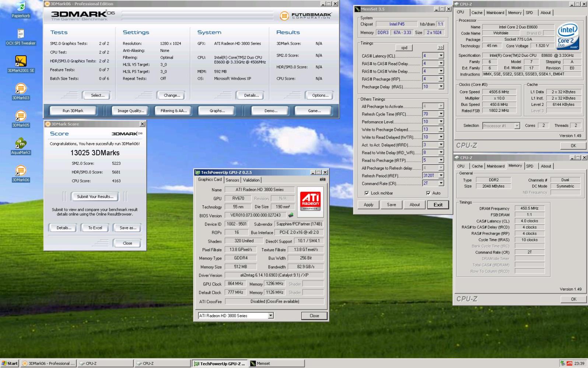This screenshot has width=588, height=368.
Task: Click the Save button in MemSet
Action: (391, 205)
